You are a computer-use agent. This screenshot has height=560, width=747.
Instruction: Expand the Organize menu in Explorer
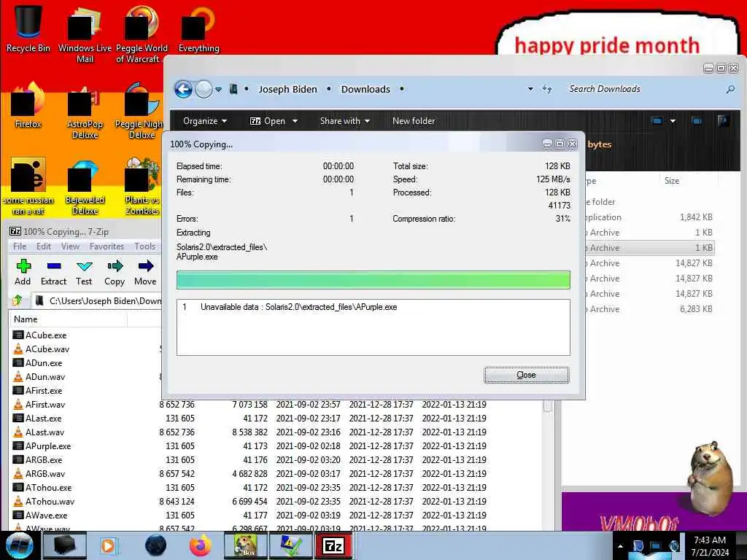[205, 121]
